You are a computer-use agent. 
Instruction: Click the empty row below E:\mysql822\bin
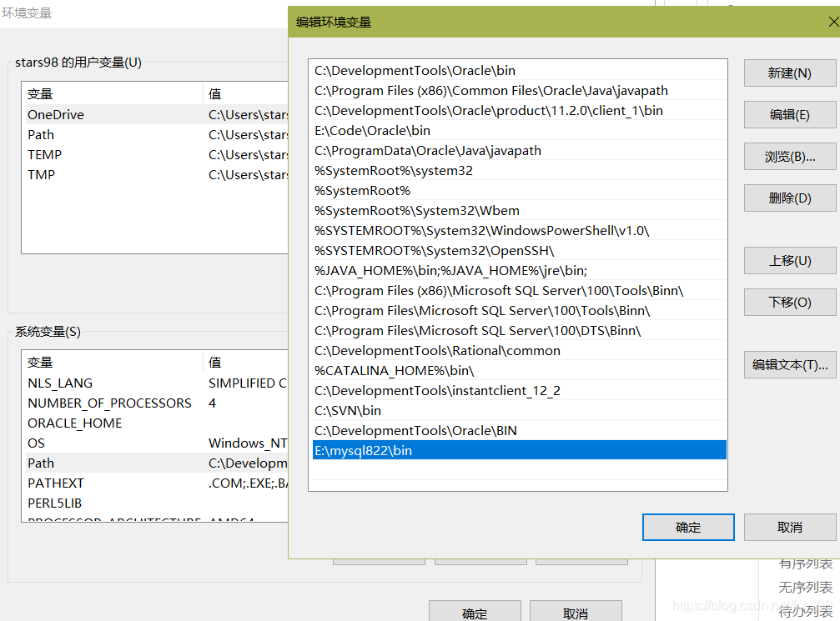pos(517,471)
